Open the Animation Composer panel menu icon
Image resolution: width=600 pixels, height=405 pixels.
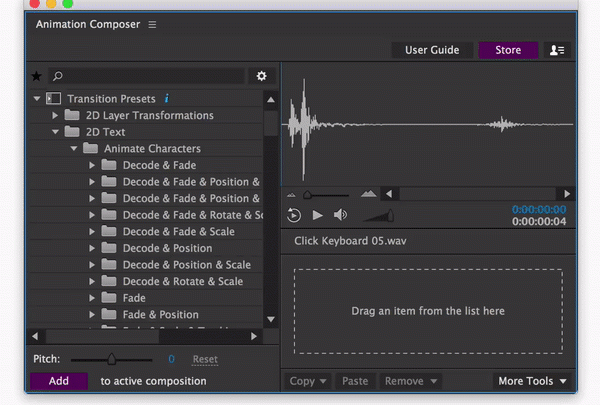[152, 24]
